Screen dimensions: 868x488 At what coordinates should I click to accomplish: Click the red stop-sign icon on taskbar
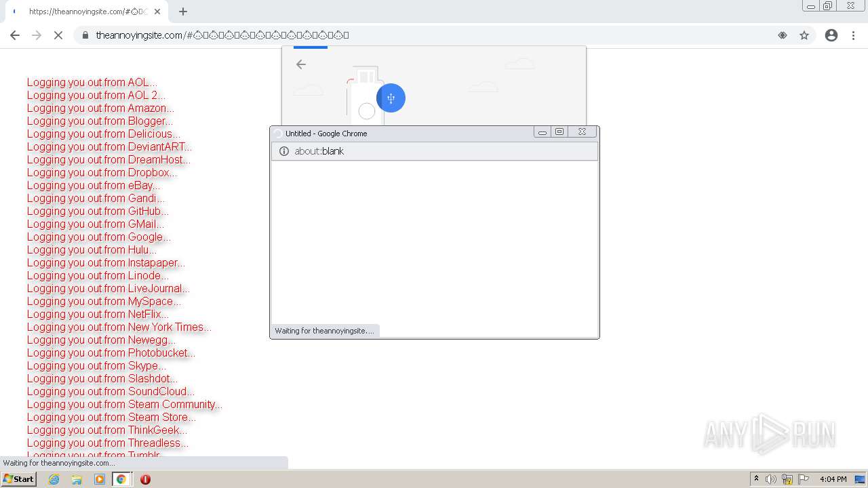tap(145, 479)
